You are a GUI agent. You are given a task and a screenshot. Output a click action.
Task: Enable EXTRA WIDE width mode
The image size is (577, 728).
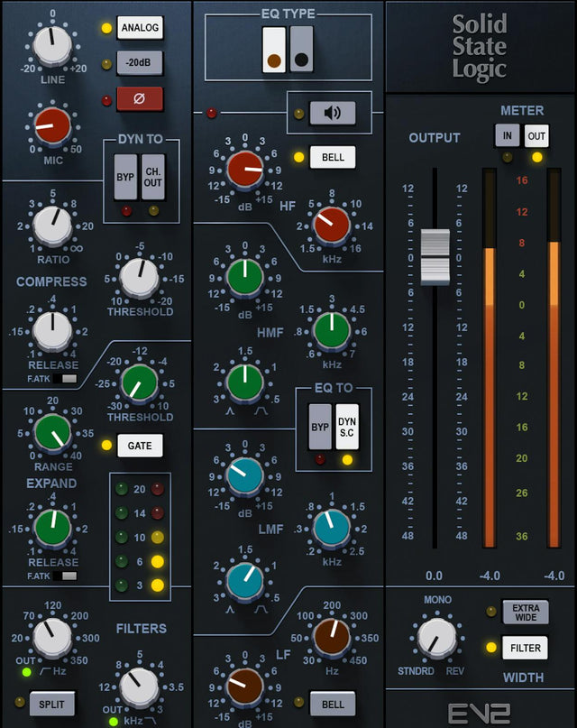click(526, 612)
